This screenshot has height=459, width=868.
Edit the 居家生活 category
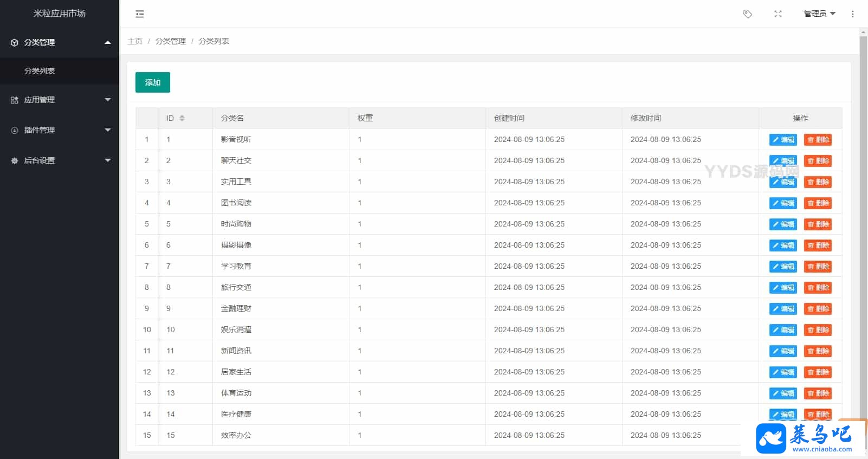click(783, 372)
